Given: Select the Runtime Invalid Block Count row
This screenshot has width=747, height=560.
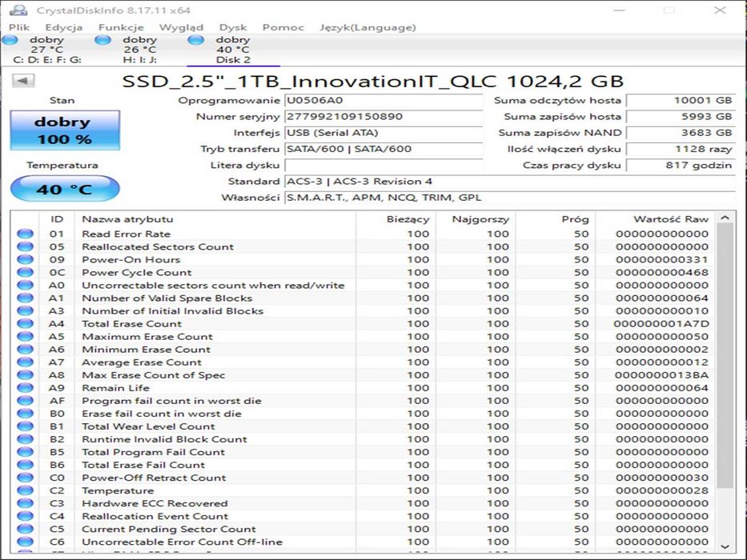Looking at the screenshot, I should tap(363, 439).
